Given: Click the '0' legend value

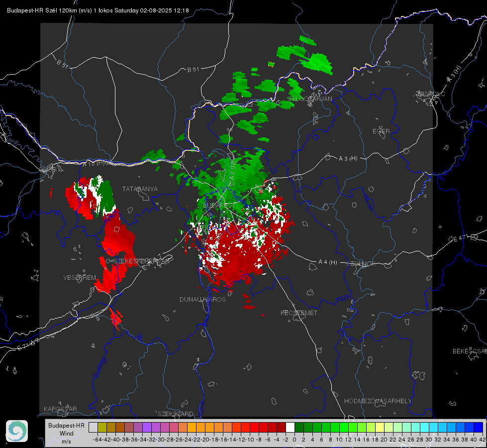Looking at the screenshot, I should click(x=294, y=440).
